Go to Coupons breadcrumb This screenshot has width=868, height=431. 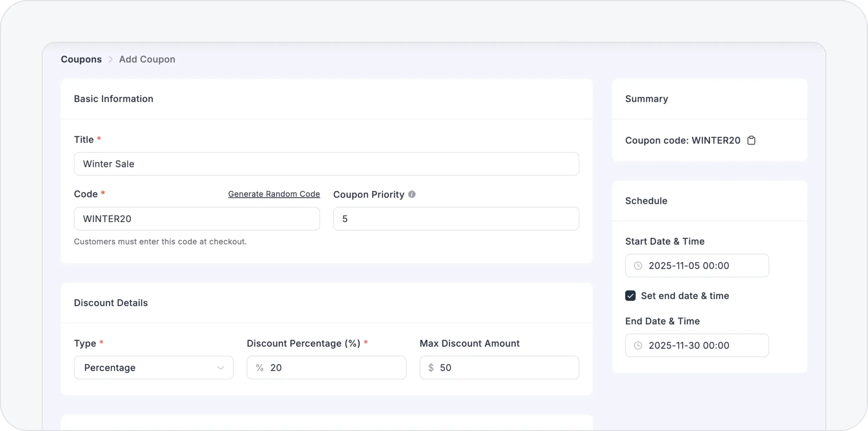point(81,59)
